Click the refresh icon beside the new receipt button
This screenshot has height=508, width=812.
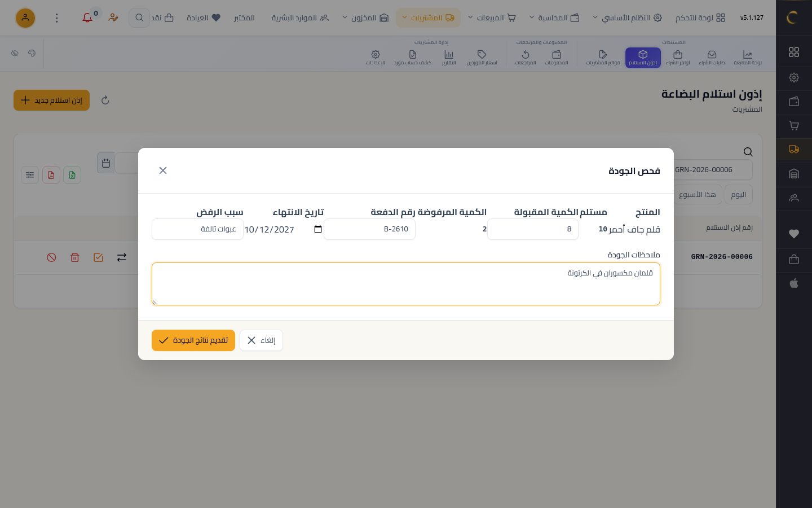pyautogui.click(x=105, y=100)
